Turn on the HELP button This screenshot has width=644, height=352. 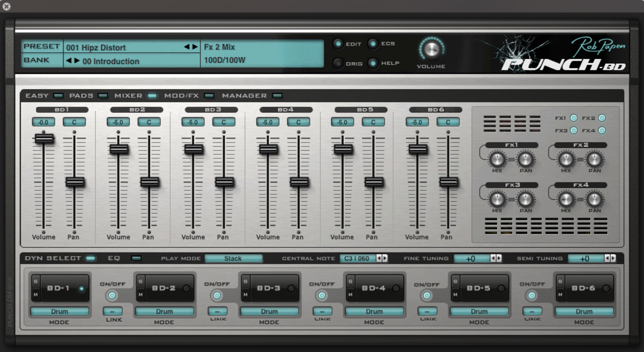click(x=373, y=63)
